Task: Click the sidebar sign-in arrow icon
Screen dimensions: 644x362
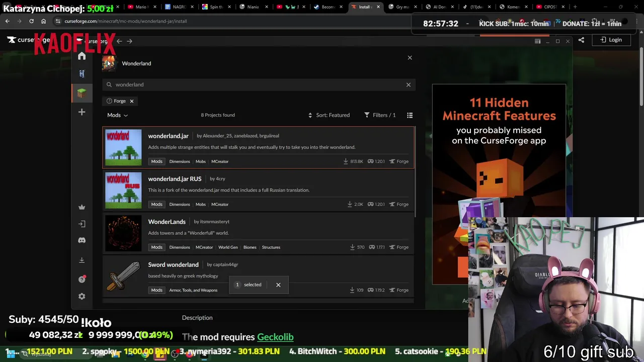Action: (82, 224)
